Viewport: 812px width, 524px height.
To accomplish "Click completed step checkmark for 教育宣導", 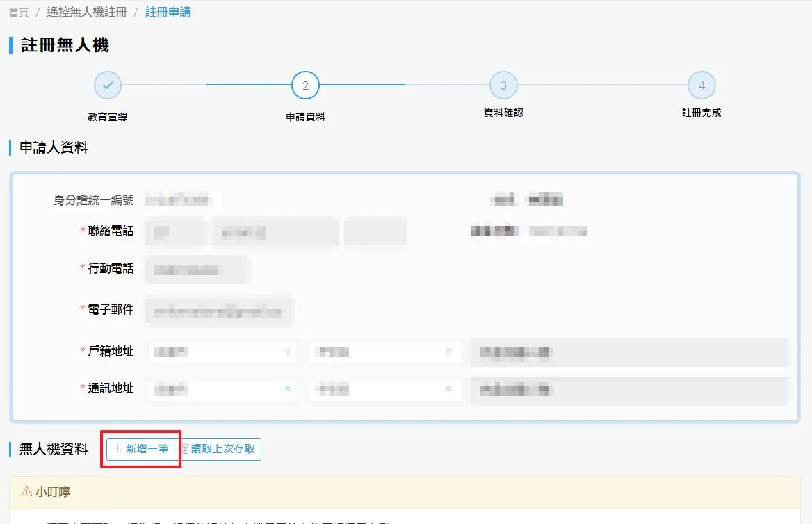I will click(x=108, y=85).
